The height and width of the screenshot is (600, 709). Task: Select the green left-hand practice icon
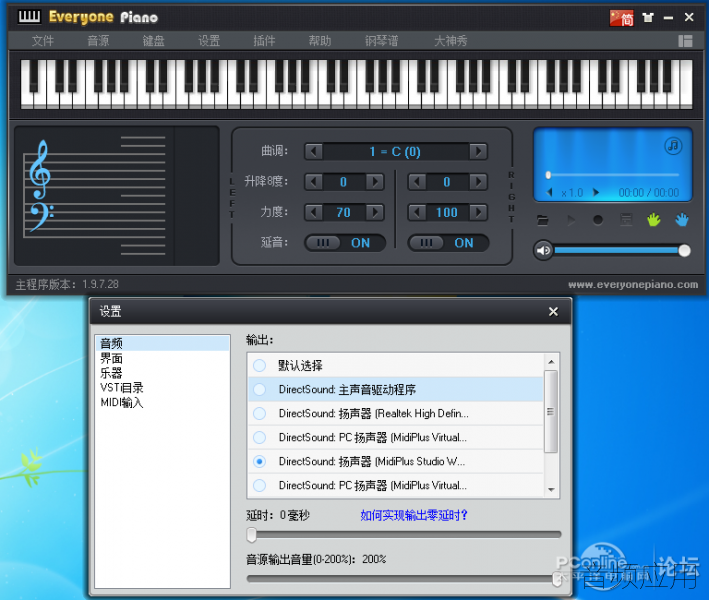coord(653,220)
